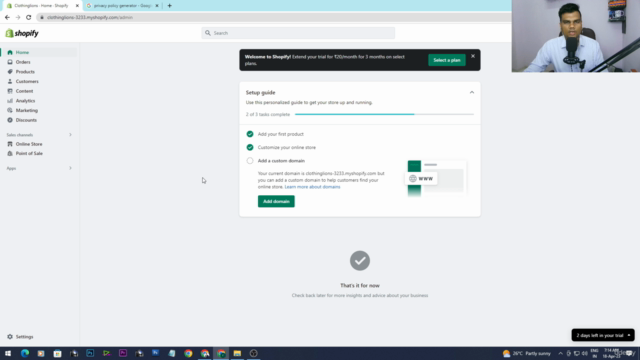Dismiss the Welcome to Shopify banner
This screenshot has height=360, width=640.
point(473,56)
